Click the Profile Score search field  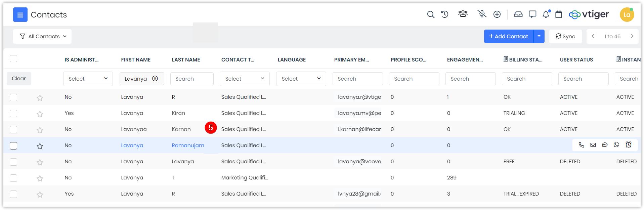[414, 79]
